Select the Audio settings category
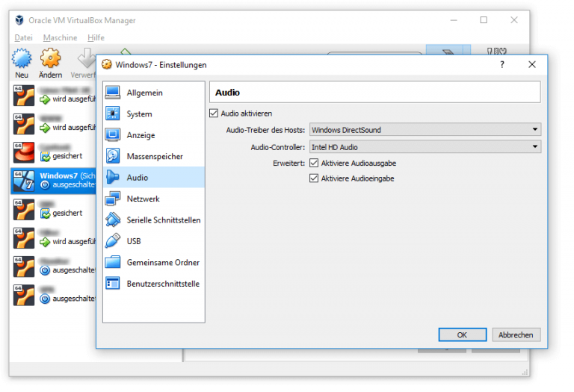 (x=154, y=178)
